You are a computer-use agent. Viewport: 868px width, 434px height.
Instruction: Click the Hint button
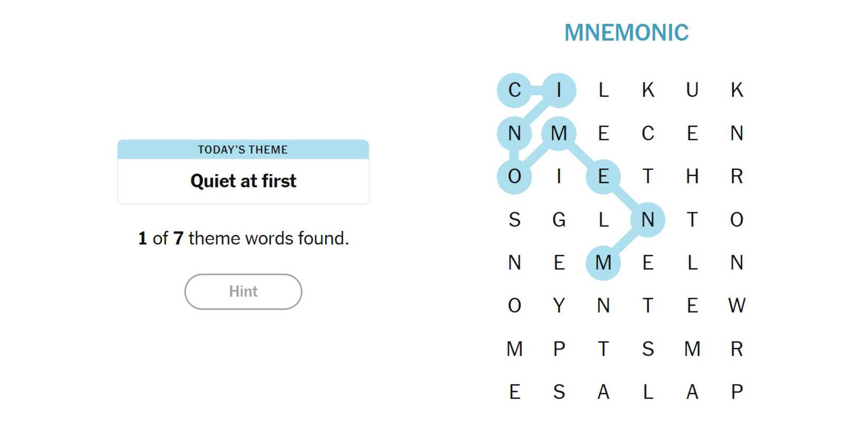[243, 291]
